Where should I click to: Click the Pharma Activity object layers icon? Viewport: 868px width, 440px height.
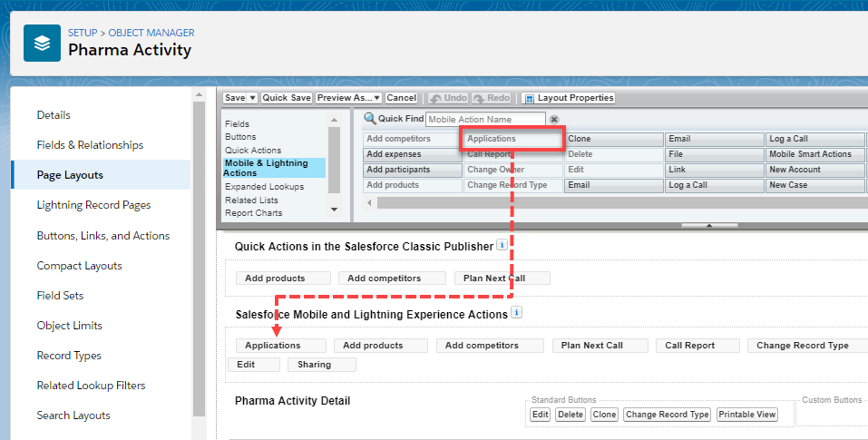click(42, 43)
